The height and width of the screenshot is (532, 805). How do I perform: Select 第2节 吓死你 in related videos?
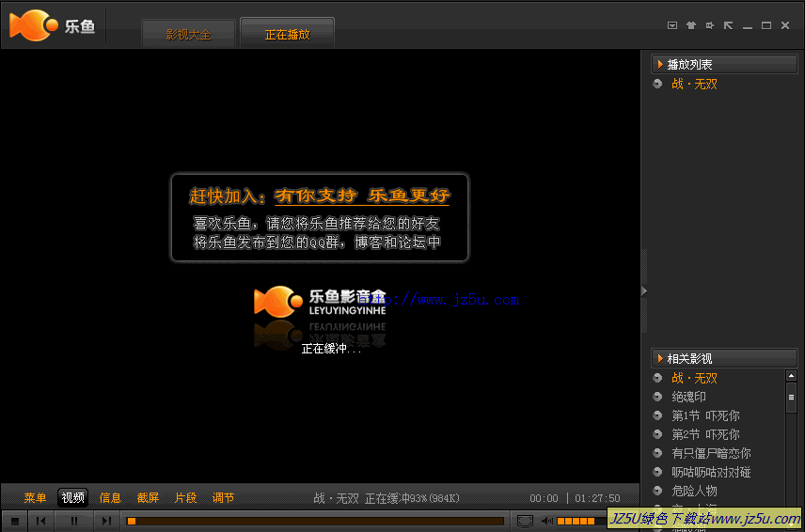[x=705, y=434]
